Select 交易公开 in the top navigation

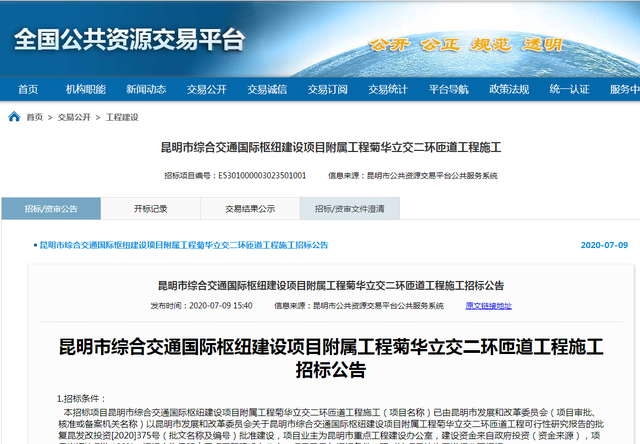pyautogui.click(x=206, y=89)
